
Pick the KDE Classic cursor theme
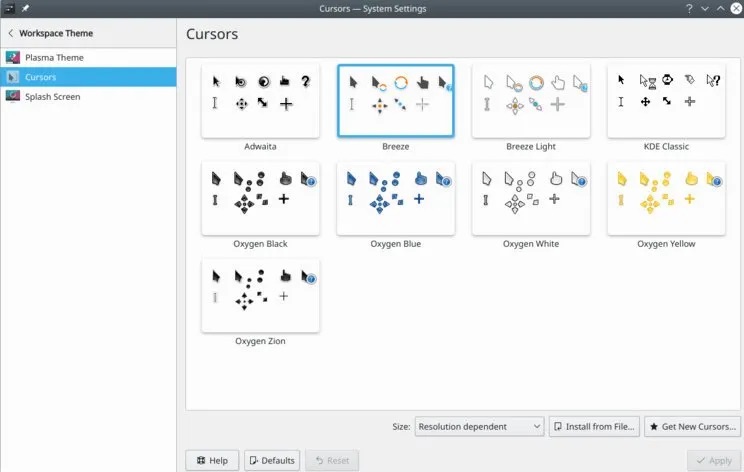click(666, 101)
